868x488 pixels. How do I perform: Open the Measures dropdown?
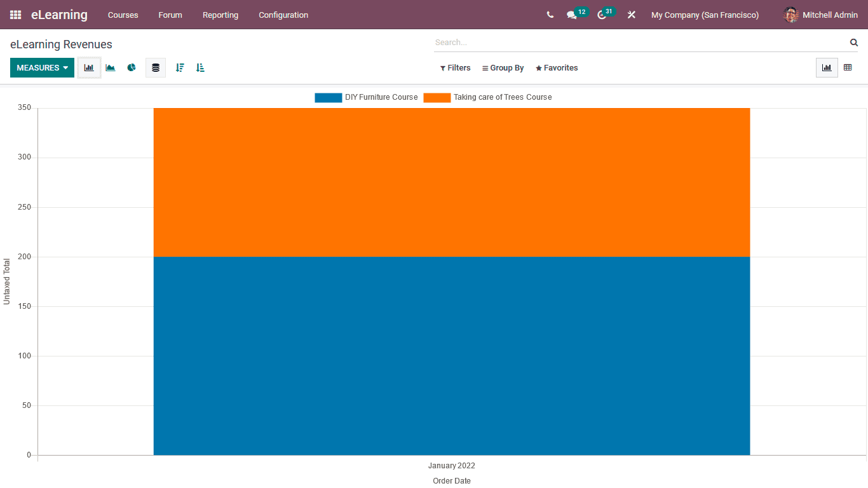pos(42,67)
